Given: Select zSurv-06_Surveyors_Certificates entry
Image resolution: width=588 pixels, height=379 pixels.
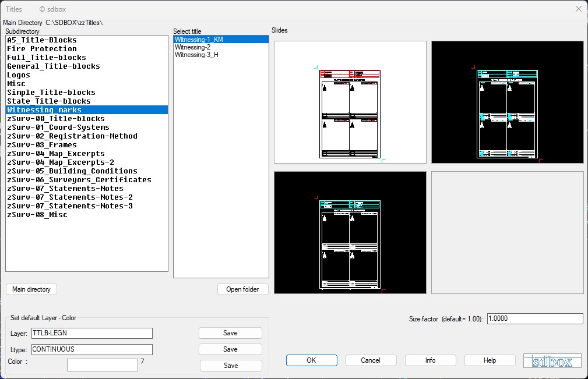Looking at the screenshot, I should [87, 180].
